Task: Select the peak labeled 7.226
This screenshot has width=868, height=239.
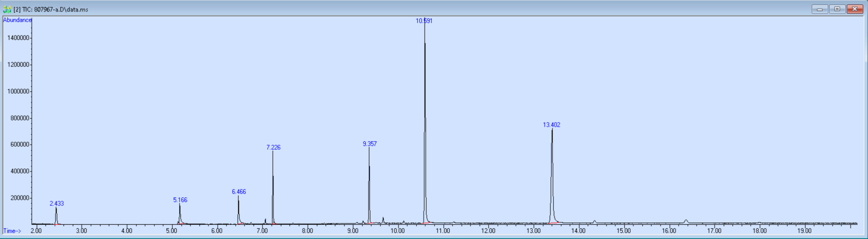Action: coord(273,147)
